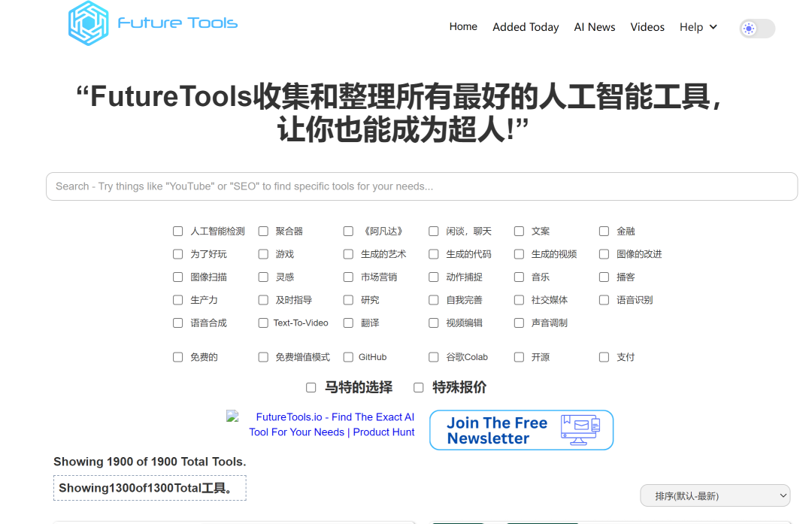
Task: Expand the Help dropdown menu
Action: tap(698, 27)
